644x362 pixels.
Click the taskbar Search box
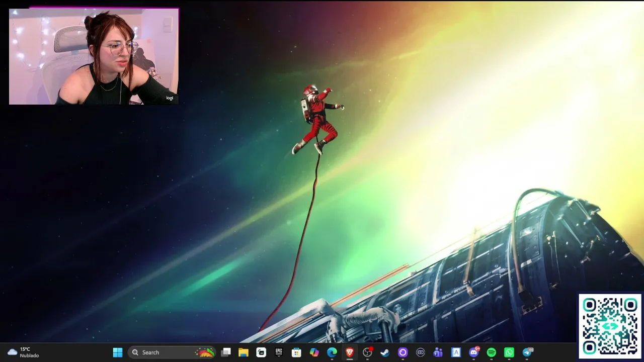[x=173, y=352]
